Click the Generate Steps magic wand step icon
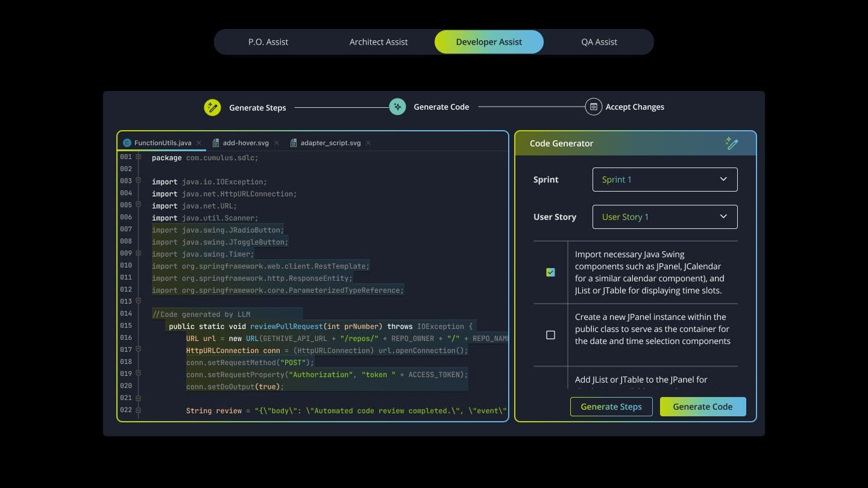Screen dimensions: 868x488 [x=212, y=107]
